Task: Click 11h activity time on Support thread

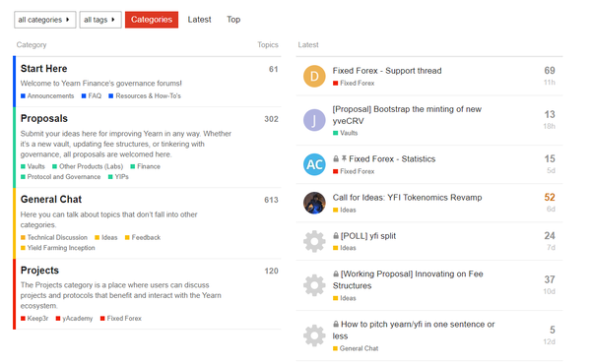Action: click(x=550, y=83)
